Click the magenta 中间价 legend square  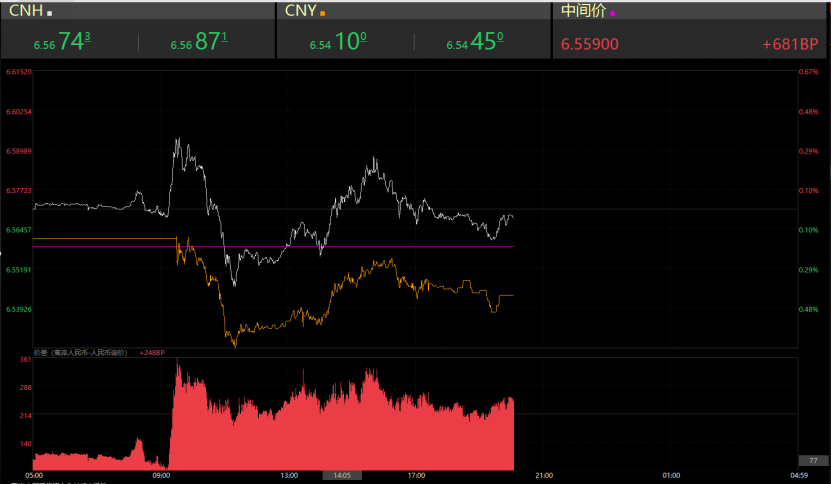(x=613, y=13)
